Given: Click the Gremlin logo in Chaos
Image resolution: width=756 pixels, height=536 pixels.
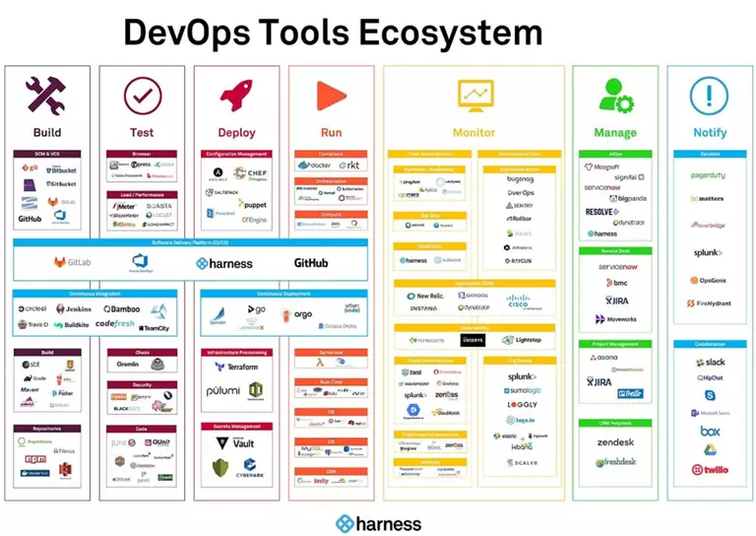Looking at the screenshot, I should [x=127, y=365].
